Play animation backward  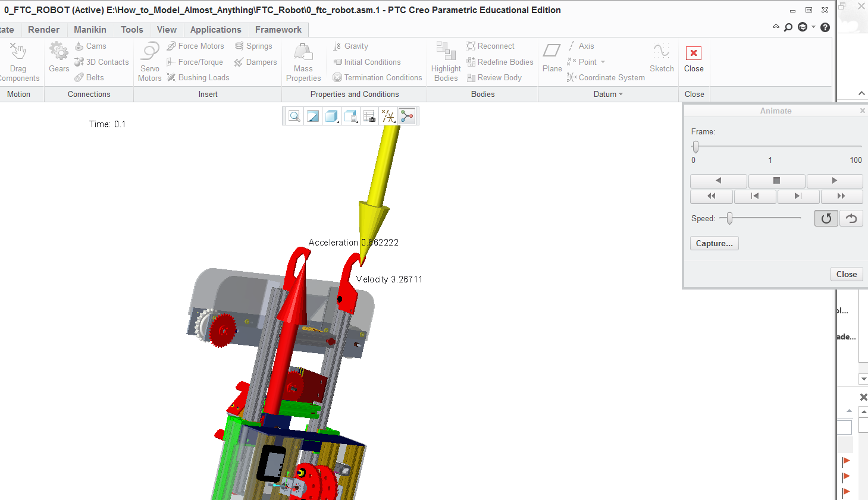tap(718, 180)
